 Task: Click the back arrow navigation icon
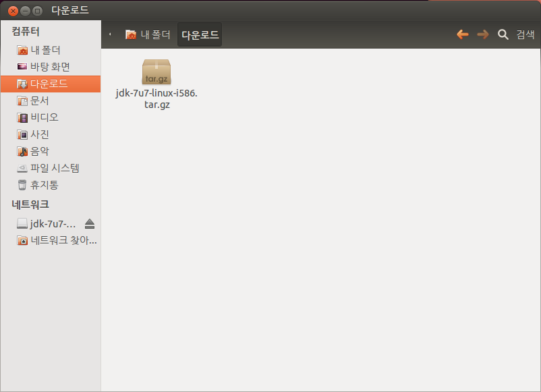pos(463,34)
